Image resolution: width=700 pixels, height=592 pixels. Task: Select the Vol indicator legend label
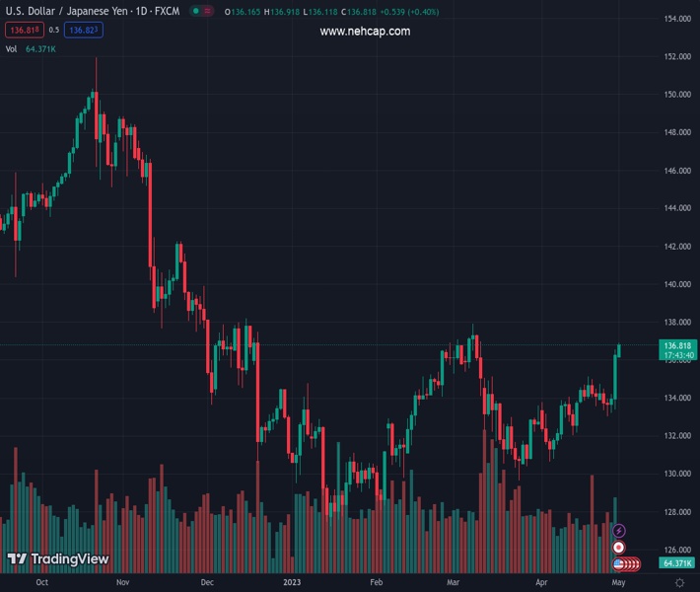click(12, 47)
